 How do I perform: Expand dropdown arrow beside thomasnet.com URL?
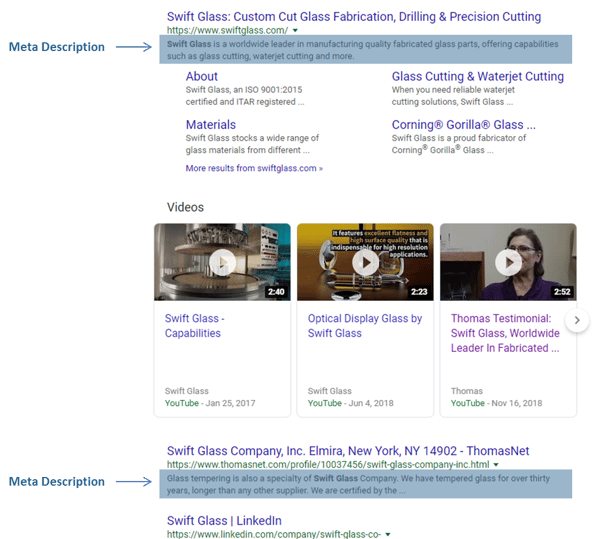point(496,465)
